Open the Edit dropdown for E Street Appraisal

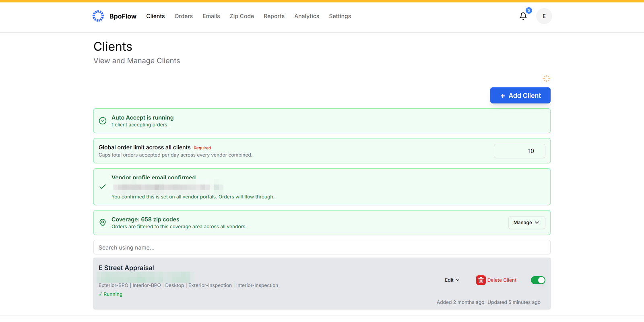452,280
